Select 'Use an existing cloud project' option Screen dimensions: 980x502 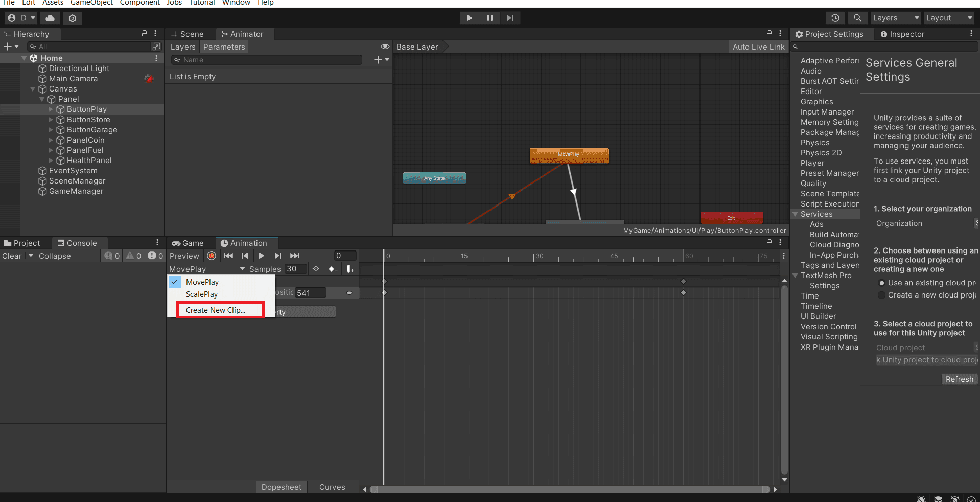tap(882, 283)
